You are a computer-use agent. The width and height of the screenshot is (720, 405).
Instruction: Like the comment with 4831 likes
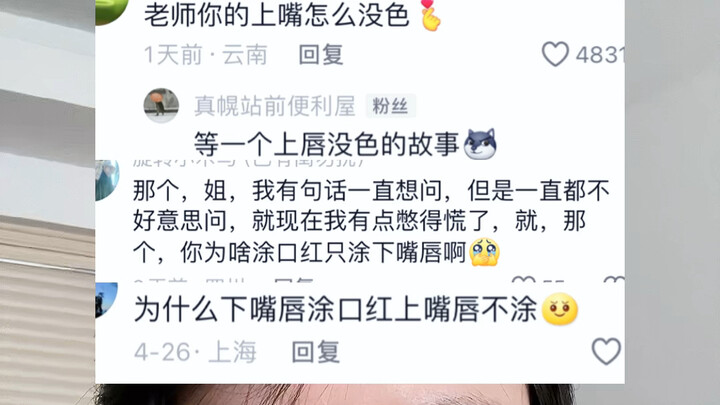pos(555,54)
